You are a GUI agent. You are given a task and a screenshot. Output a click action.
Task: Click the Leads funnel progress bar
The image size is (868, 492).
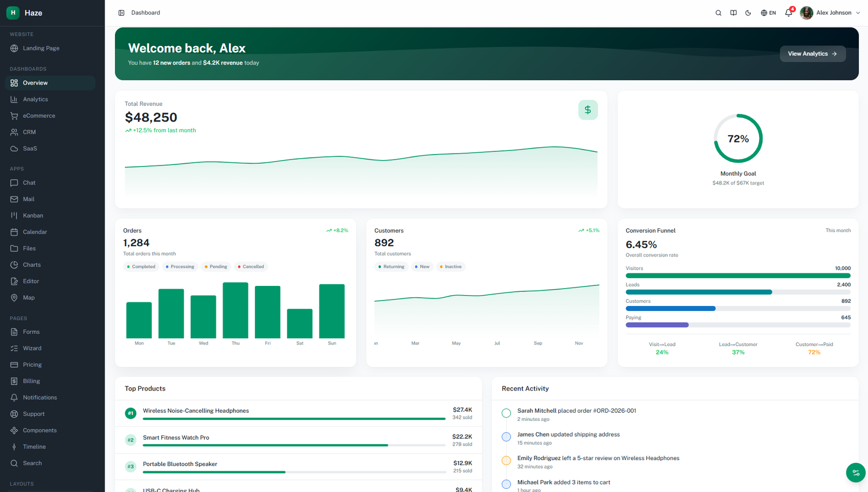738,292
